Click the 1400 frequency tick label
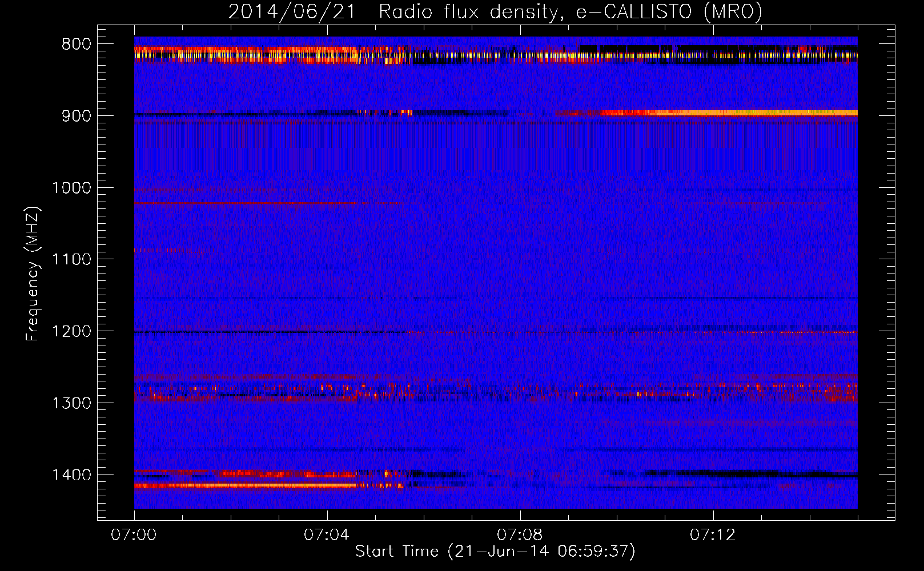The image size is (924, 571). click(x=72, y=475)
